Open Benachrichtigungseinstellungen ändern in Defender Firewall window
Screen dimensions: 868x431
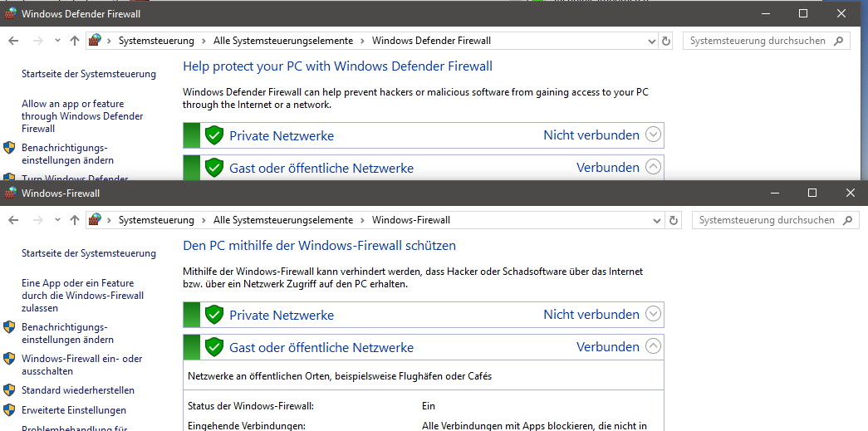[67, 154]
